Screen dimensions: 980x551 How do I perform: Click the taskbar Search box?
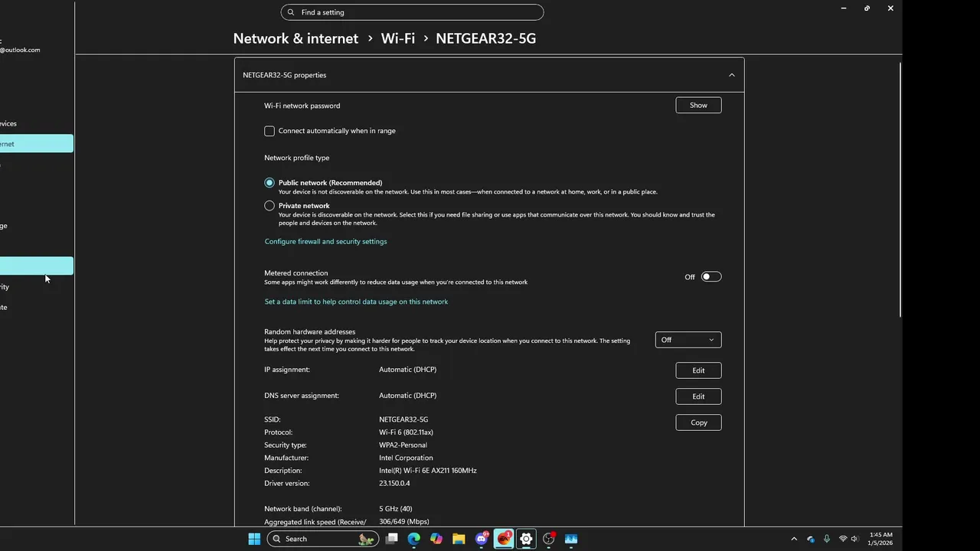[322, 539]
